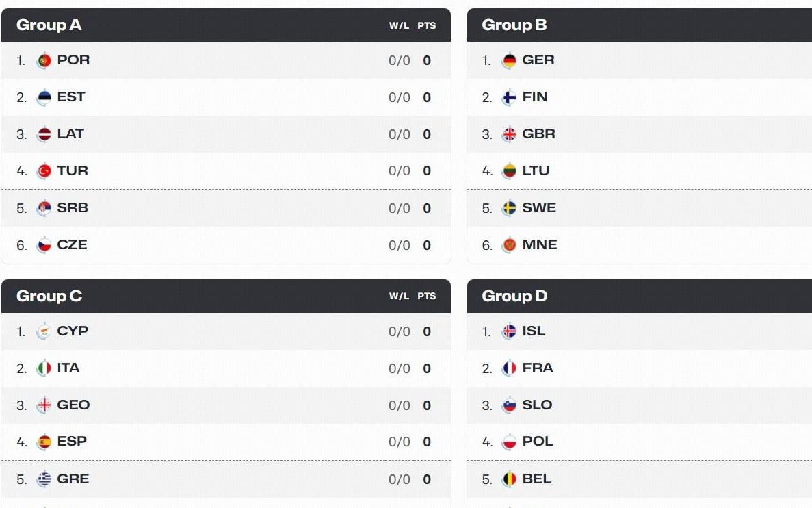Click the Estonia flag icon
Viewport: 812px width, 508px height.
[44, 97]
